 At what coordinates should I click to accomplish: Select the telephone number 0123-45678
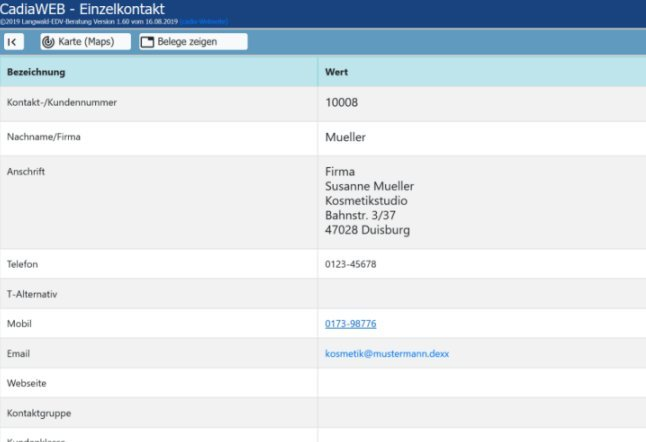click(351, 264)
